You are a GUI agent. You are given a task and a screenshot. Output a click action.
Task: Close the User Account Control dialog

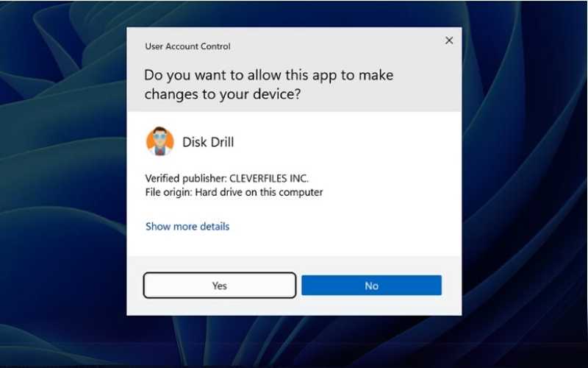pos(449,40)
